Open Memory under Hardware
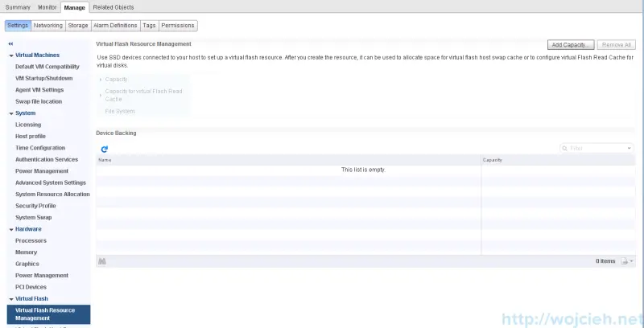 (26, 252)
